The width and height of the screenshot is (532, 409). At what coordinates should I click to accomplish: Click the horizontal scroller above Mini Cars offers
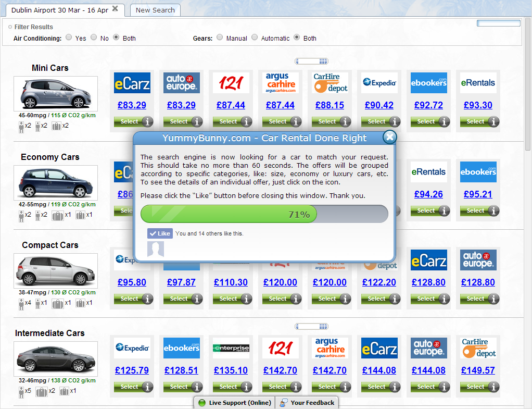(x=311, y=61)
